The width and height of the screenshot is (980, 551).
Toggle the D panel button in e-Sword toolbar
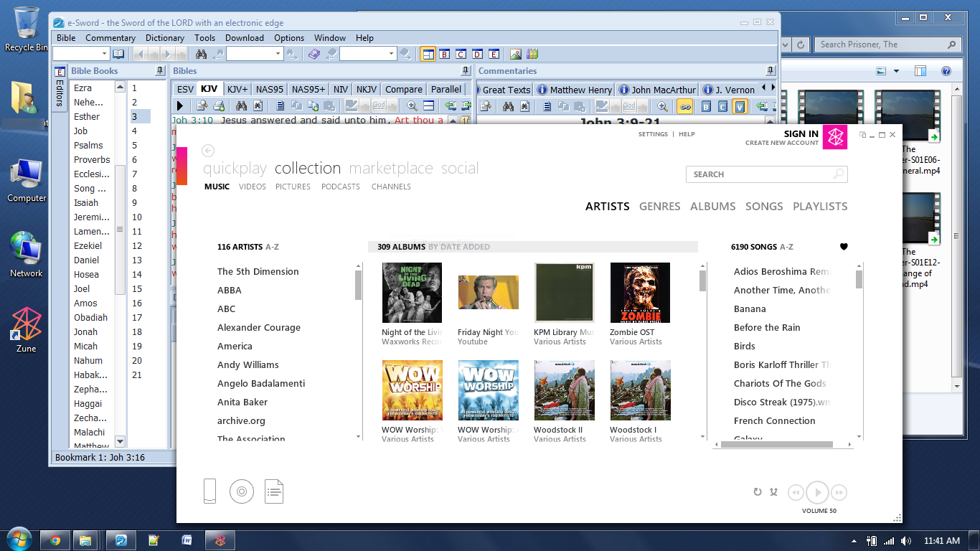(478, 54)
